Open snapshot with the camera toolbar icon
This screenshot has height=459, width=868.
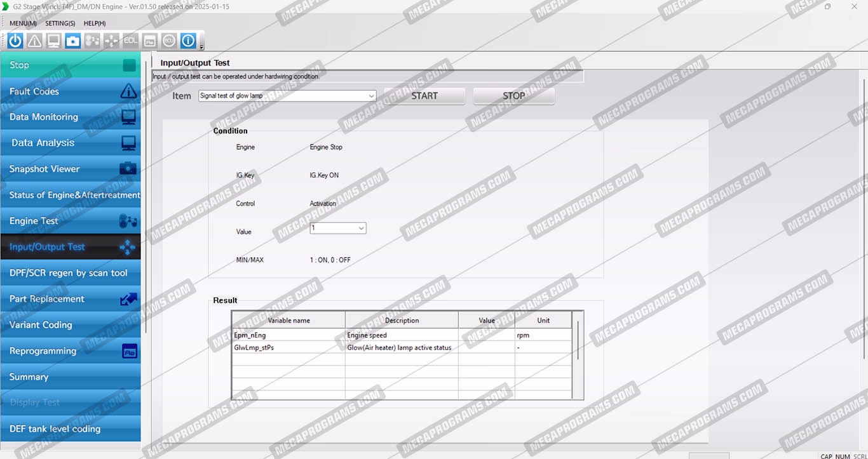click(x=73, y=41)
